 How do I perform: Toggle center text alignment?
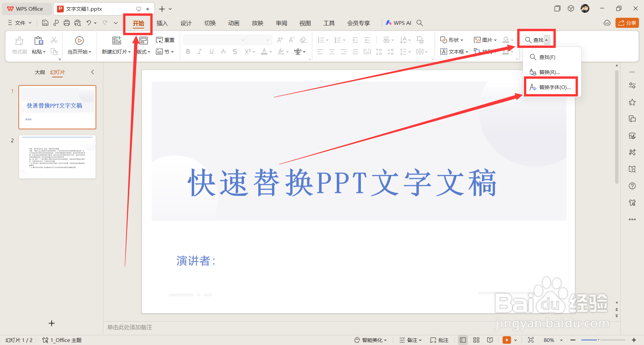click(x=332, y=52)
